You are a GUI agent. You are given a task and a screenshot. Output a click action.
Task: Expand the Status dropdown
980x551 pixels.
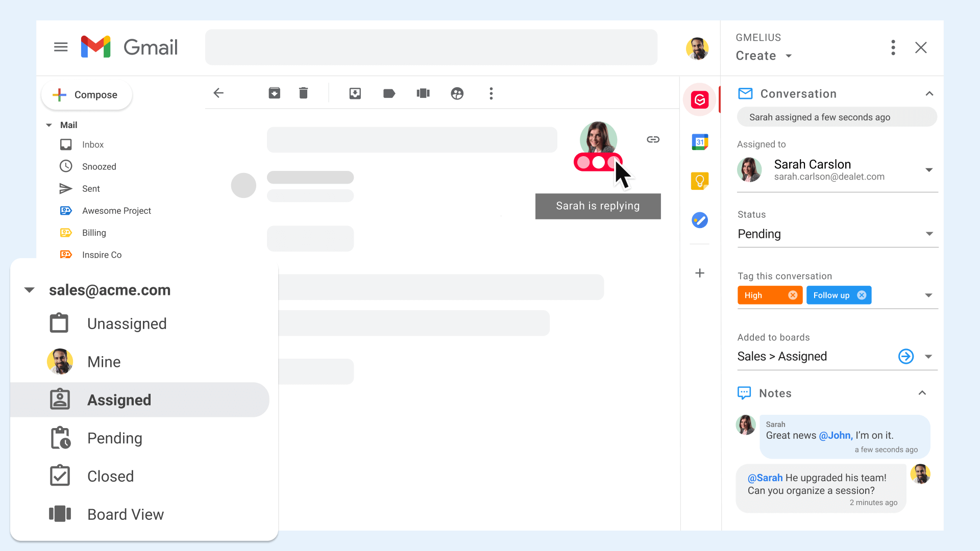point(931,234)
